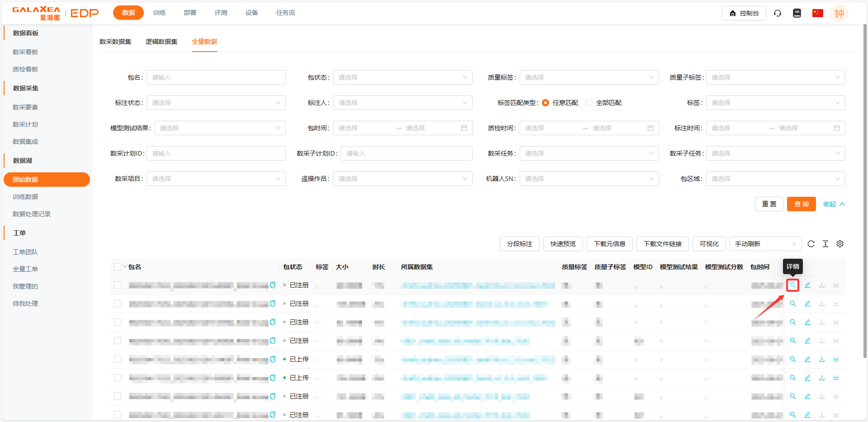
Task: Tick the select-all checkbox in table header
Action: click(118, 267)
